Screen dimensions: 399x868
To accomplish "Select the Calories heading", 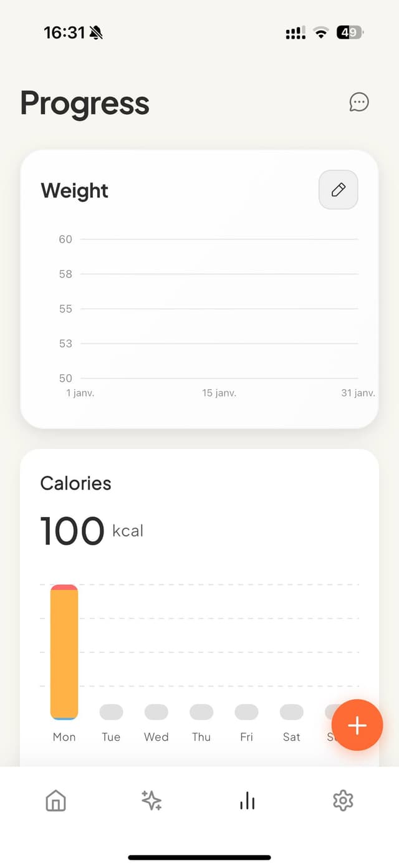I will coord(75,483).
